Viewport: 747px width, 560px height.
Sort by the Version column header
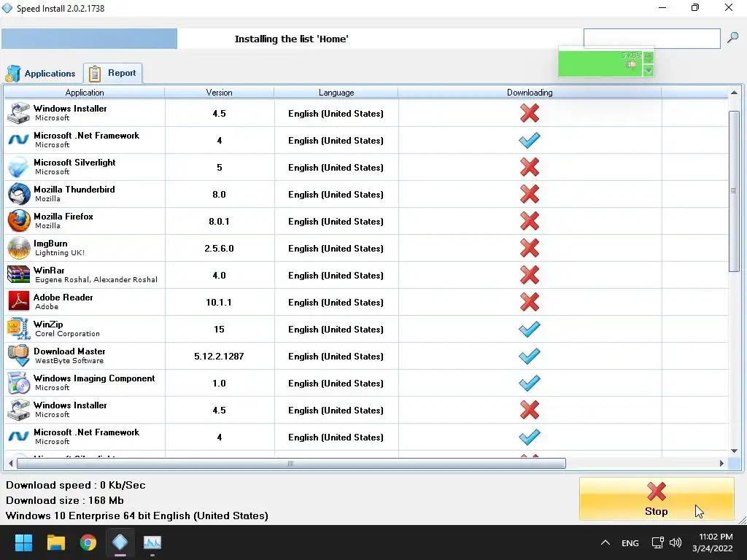pos(219,93)
